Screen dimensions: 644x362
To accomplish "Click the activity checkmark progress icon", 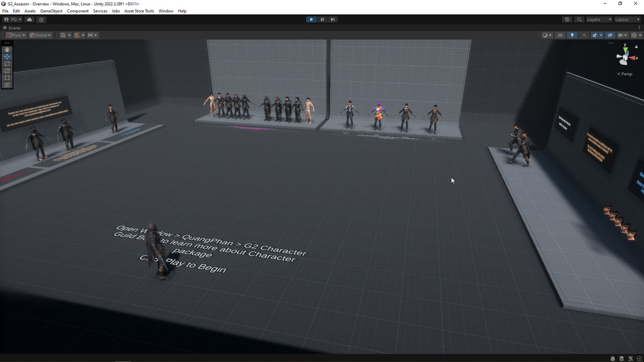I will pos(639,358).
